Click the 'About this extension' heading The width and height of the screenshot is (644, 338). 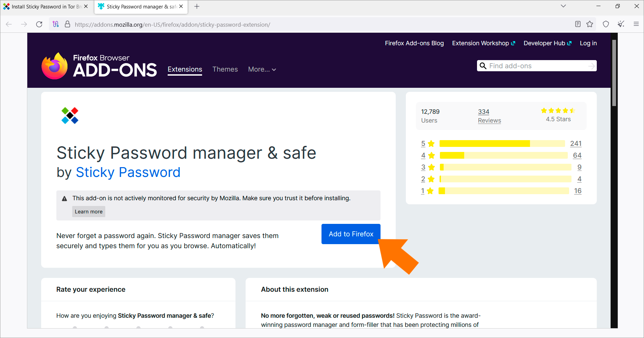pyautogui.click(x=295, y=289)
